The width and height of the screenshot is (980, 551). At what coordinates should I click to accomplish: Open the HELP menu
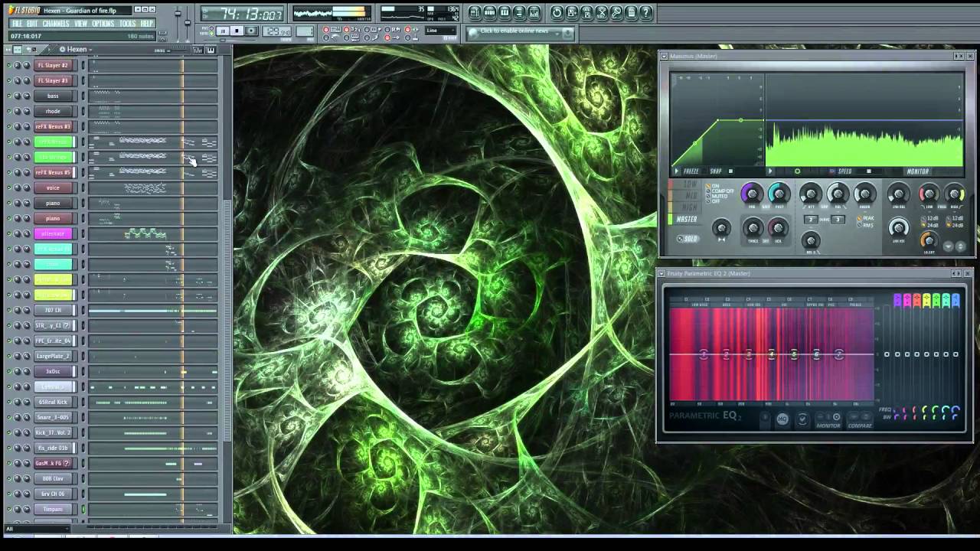coord(146,23)
